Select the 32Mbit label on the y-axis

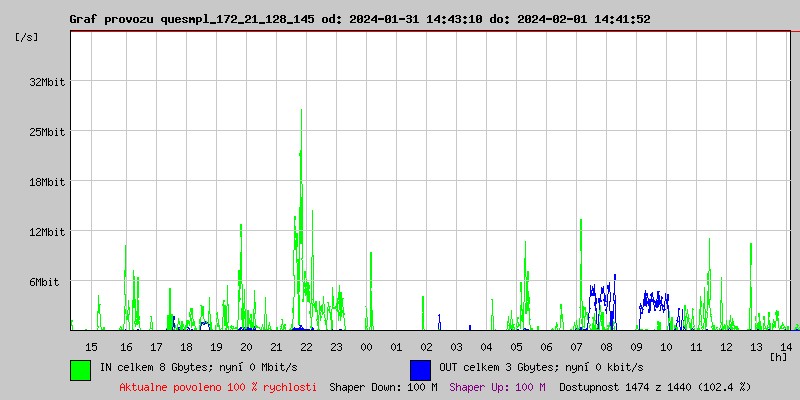click(47, 82)
